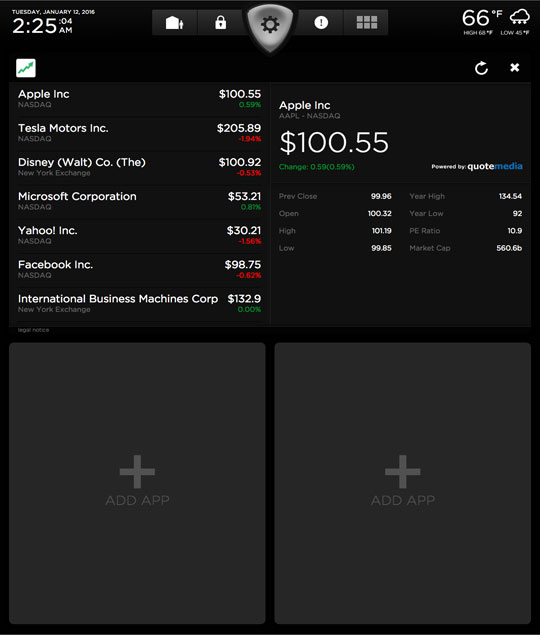
Task: Click the $30.21 Yahoo price
Action: pos(244,230)
